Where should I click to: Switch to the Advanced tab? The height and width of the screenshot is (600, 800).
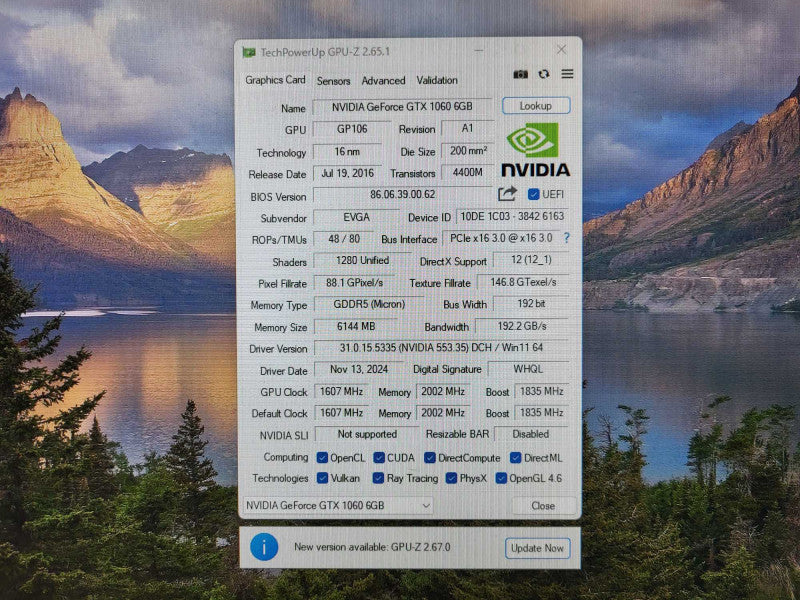383,81
